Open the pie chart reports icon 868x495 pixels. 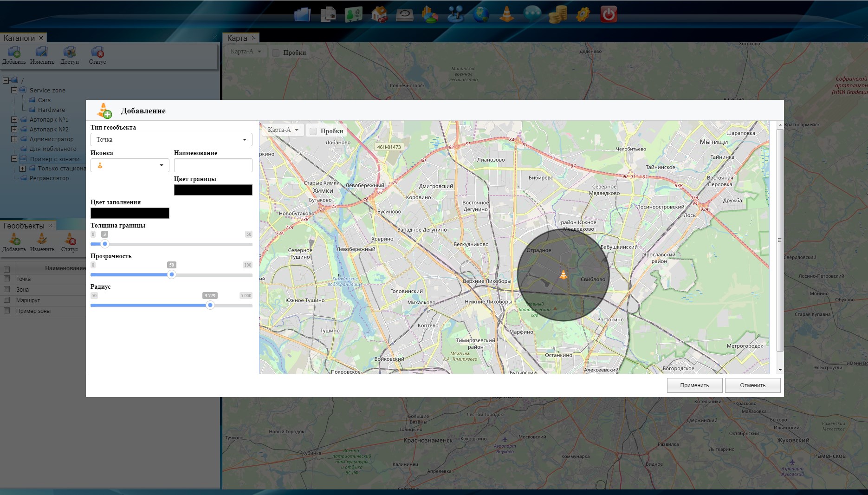pyautogui.click(x=430, y=14)
